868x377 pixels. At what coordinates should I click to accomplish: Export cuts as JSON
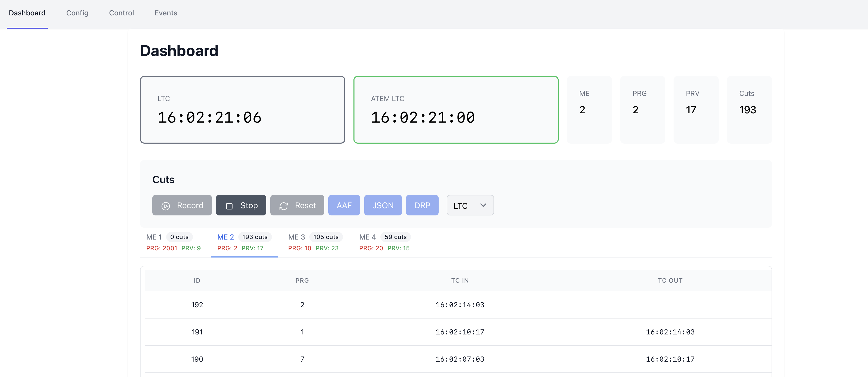(382, 205)
